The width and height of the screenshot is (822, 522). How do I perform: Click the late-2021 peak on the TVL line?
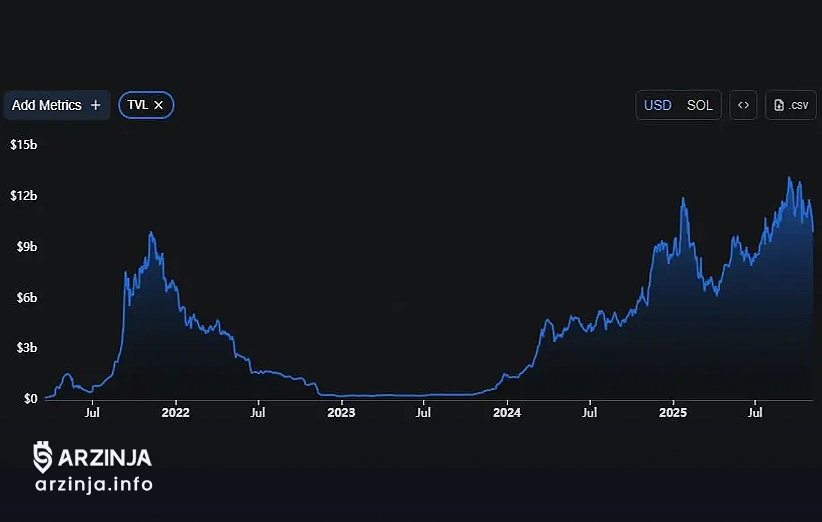(x=151, y=233)
